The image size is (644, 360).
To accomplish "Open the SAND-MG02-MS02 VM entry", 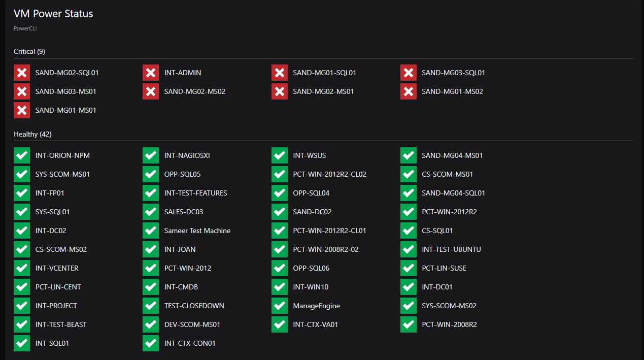I will tap(194, 91).
